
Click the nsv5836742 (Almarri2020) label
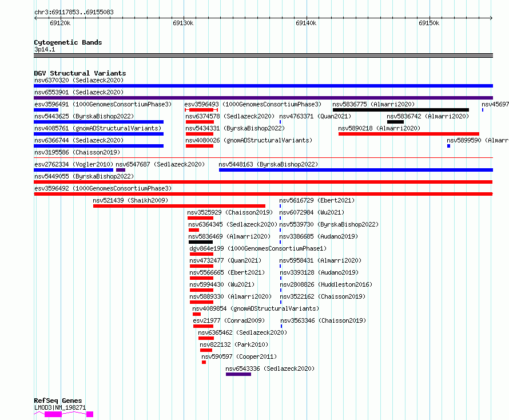428,116
